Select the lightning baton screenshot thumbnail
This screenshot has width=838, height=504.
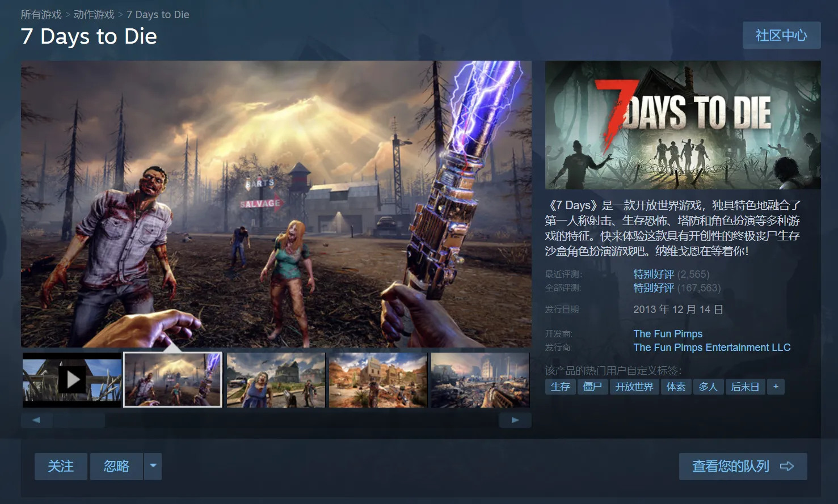(x=172, y=379)
